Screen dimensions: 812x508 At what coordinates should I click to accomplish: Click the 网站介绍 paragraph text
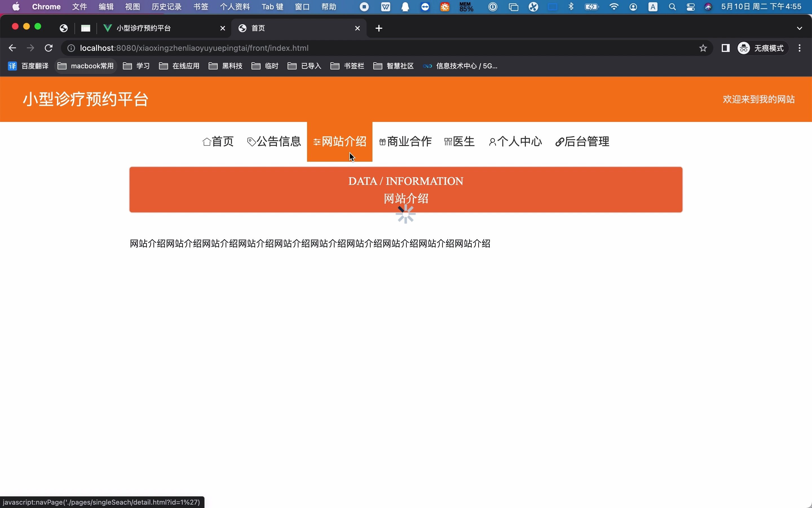coord(310,244)
